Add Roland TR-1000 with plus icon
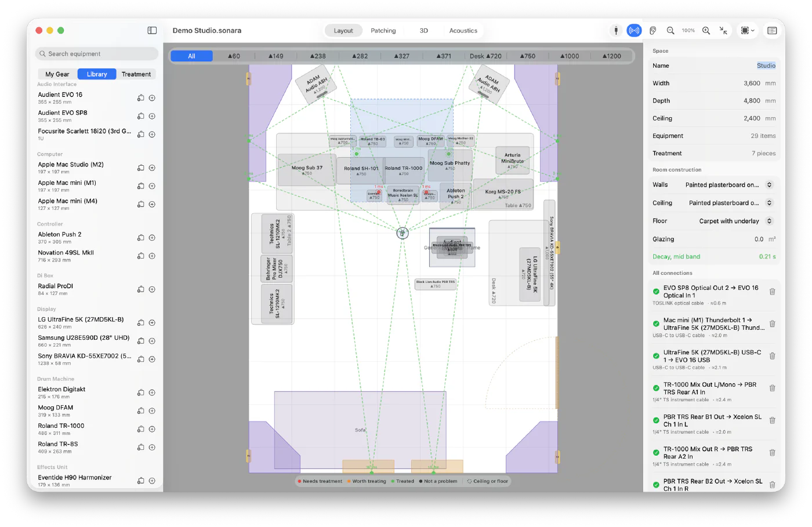The width and height of the screenshot is (812, 527). (x=152, y=429)
